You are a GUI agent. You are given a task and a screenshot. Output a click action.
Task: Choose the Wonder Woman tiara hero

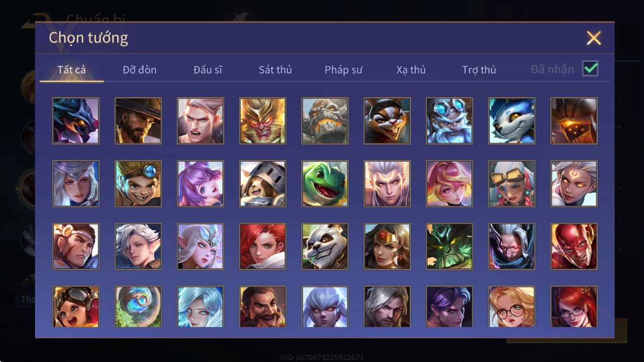coord(387,246)
